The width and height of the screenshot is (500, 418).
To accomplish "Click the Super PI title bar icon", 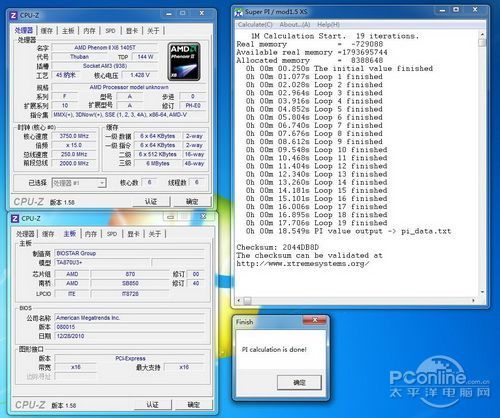I will [238, 12].
